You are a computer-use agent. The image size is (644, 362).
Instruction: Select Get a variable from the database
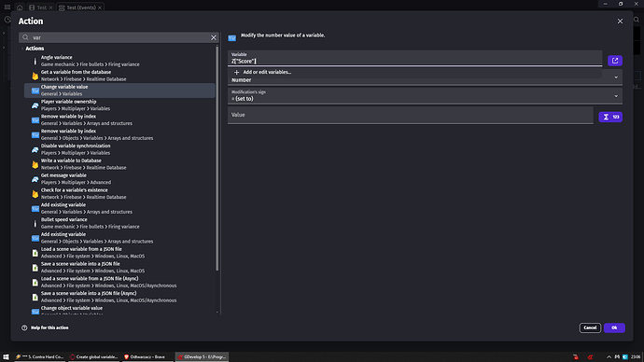(x=119, y=76)
